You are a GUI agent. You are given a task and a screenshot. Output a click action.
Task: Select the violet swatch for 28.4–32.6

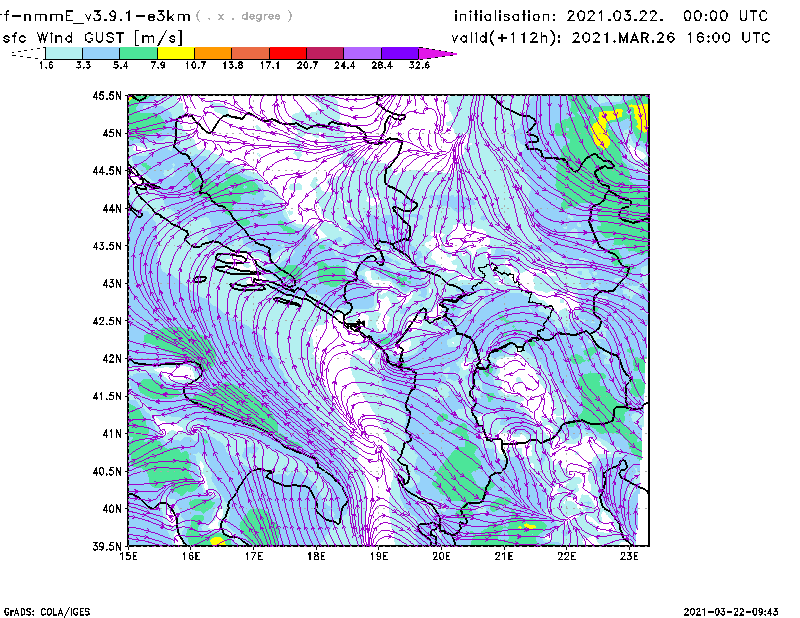click(400, 53)
